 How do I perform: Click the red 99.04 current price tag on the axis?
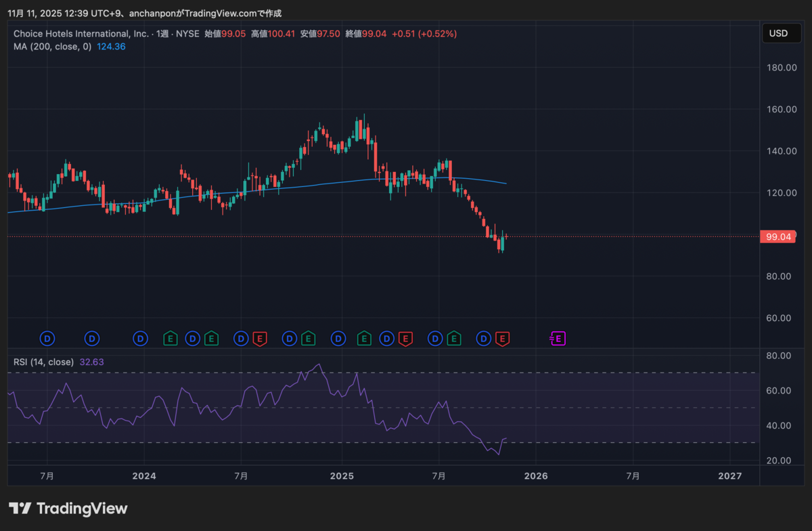point(776,237)
